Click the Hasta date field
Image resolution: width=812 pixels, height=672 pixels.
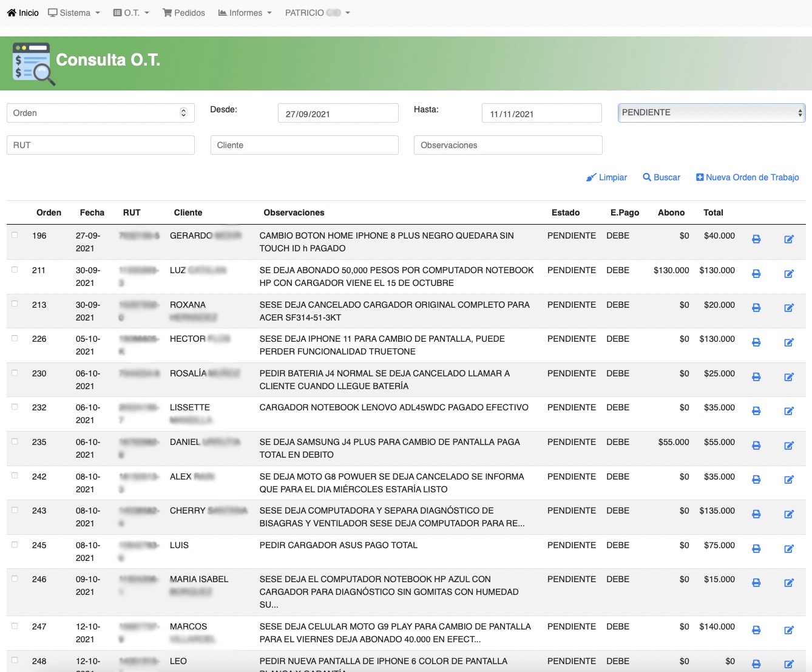pyautogui.click(x=542, y=114)
